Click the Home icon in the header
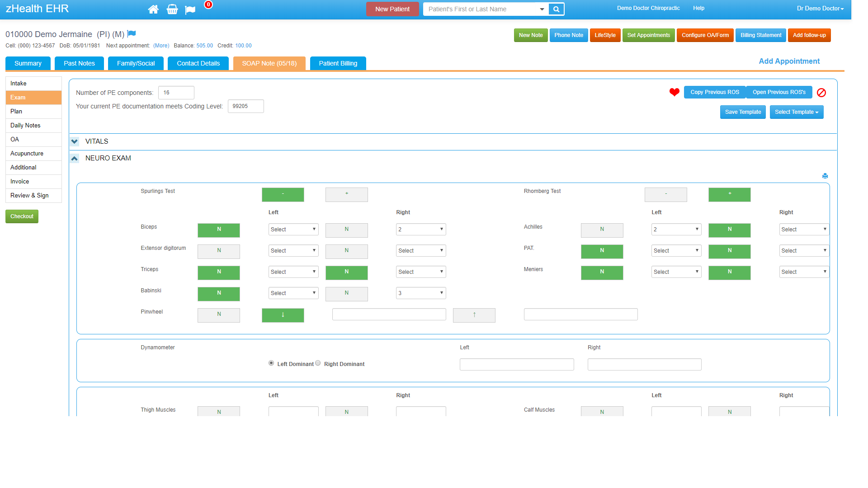Viewport: 868px width, 488px height. pos(153,9)
